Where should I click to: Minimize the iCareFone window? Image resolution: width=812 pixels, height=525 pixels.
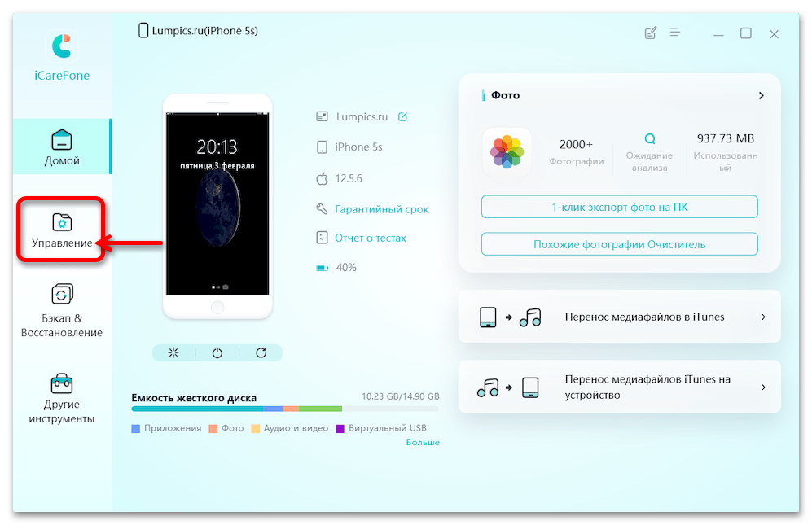click(x=718, y=35)
